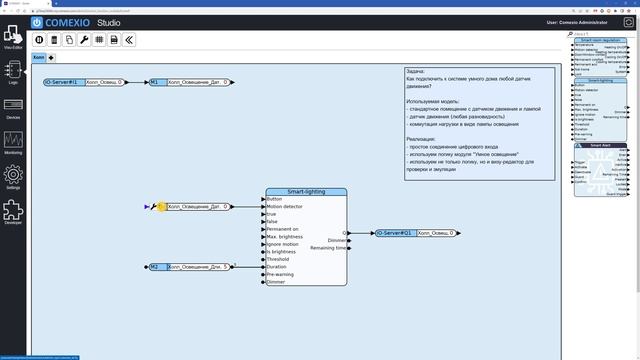
Task: Click the Smart-lighting block header on the canvas
Action: click(x=306, y=192)
